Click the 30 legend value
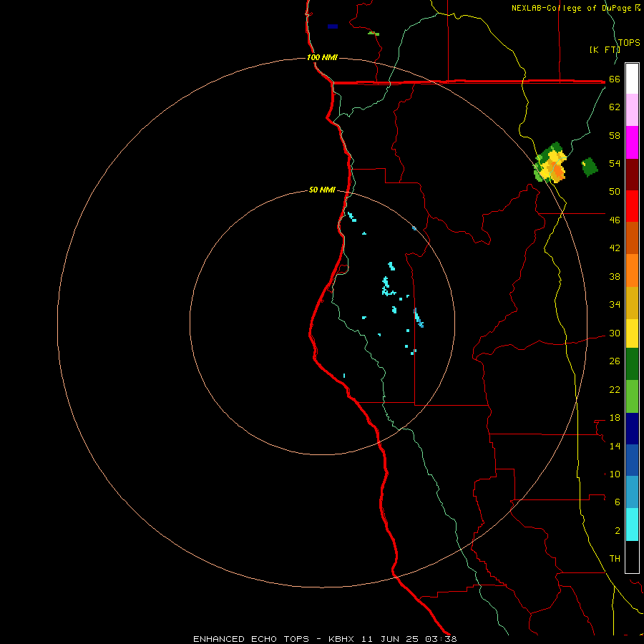This screenshot has width=644, height=644. coord(615,333)
